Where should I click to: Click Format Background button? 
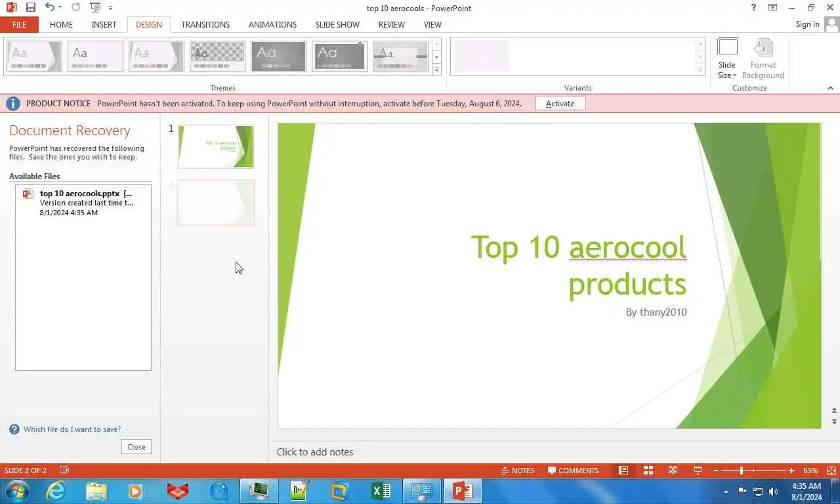pos(763,59)
